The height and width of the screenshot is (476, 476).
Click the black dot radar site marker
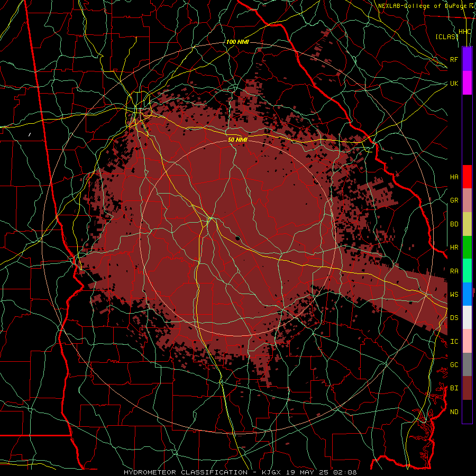pyautogui.click(x=237, y=237)
